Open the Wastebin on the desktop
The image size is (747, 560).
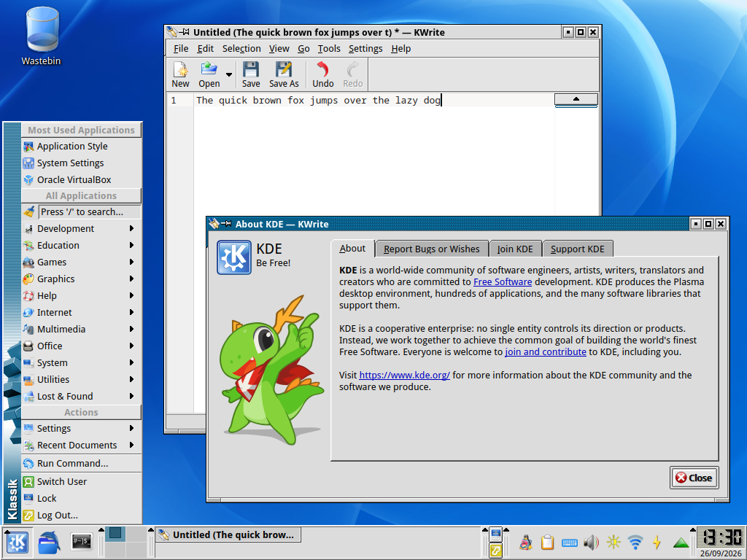click(x=42, y=36)
